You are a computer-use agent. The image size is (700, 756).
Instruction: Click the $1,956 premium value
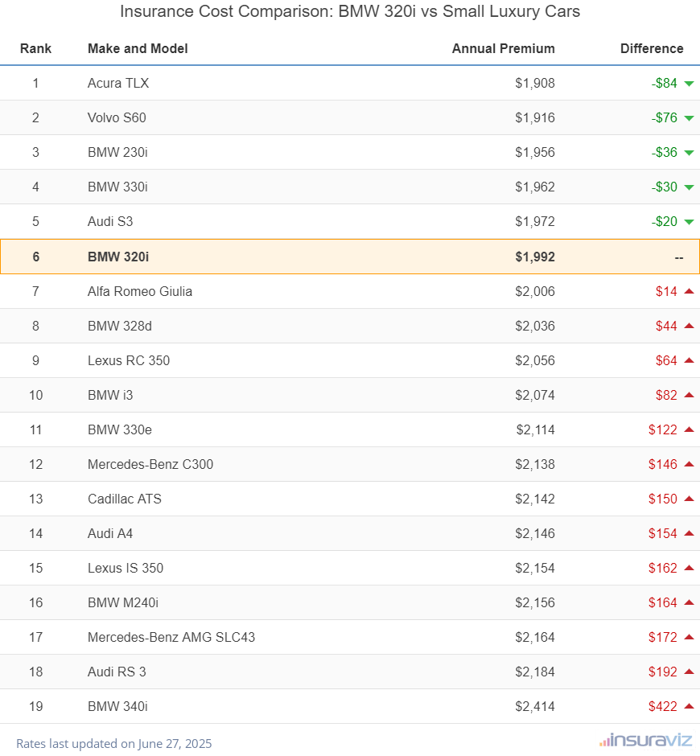[535, 152]
